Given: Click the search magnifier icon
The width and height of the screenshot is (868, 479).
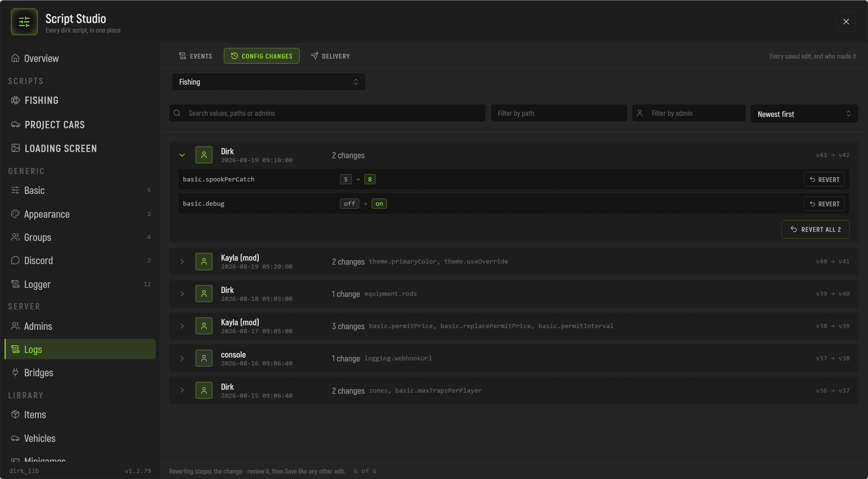Looking at the screenshot, I should (x=177, y=113).
